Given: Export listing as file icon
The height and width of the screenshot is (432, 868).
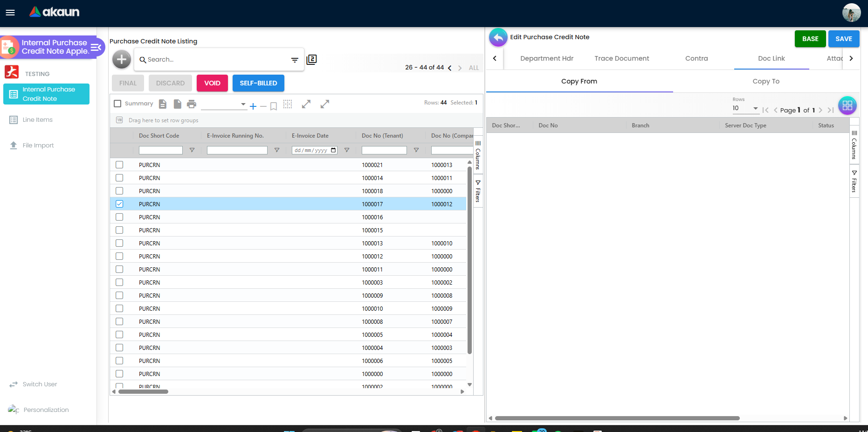Looking at the screenshot, I should tap(177, 104).
